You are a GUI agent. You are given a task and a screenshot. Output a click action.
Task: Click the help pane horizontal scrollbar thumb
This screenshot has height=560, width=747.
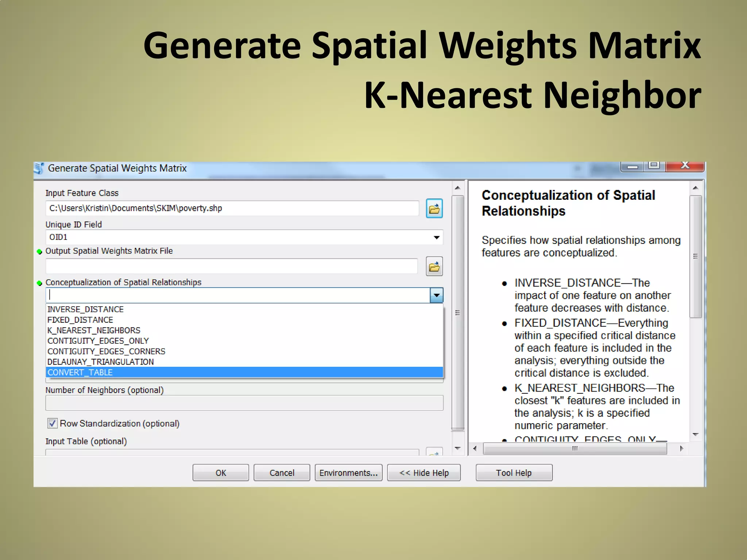pyautogui.click(x=575, y=448)
